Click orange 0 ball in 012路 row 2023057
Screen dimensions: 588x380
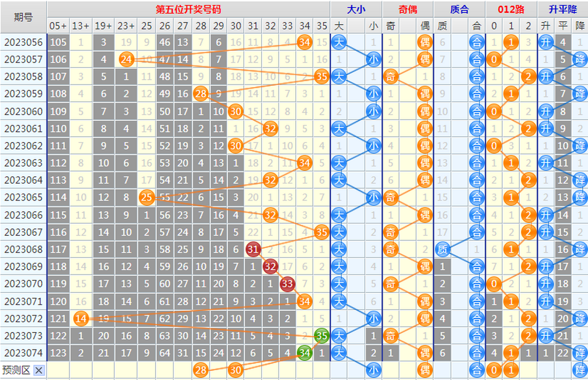coord(494,59)
